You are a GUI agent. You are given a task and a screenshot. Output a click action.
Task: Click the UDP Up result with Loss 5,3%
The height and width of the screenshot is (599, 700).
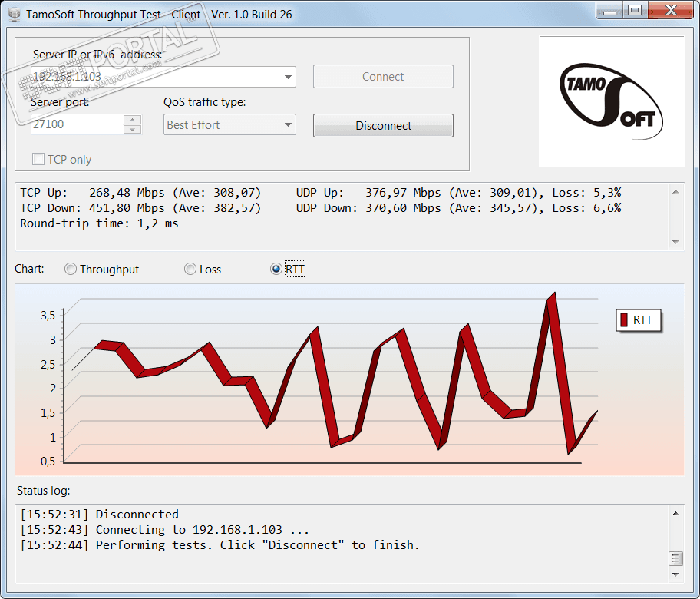pyautogui.click(x=458, y=193)
